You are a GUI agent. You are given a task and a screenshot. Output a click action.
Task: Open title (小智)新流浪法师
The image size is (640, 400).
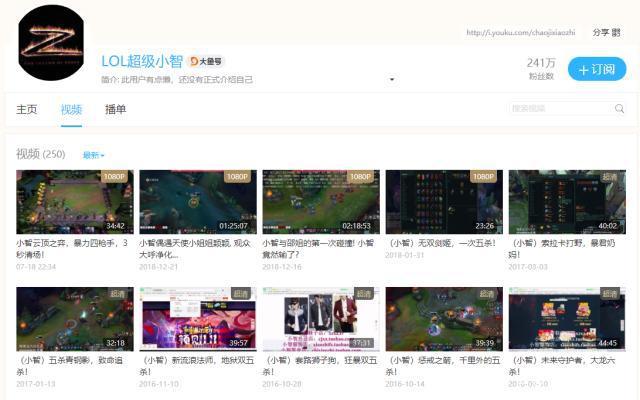pos(197,366)
